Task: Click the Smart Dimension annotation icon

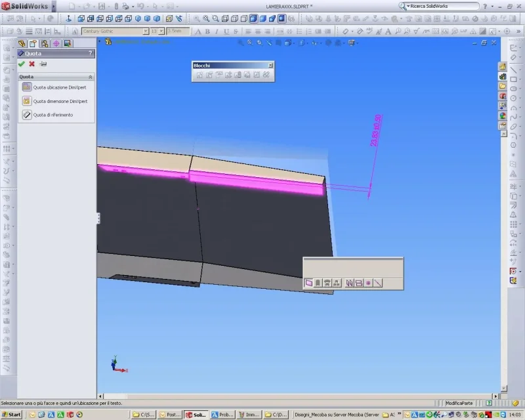Action: pos(346,31)
